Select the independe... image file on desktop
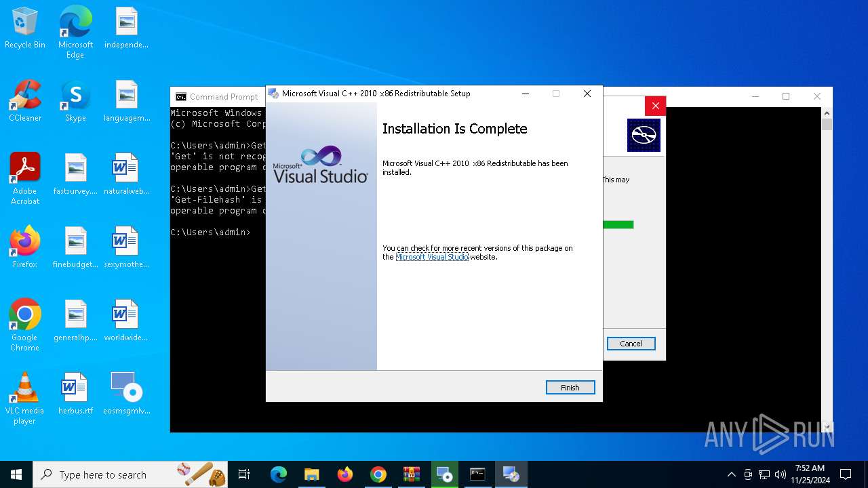Viewport: 868px width, 488px height. pyautogui.click(x=126, y=28)
